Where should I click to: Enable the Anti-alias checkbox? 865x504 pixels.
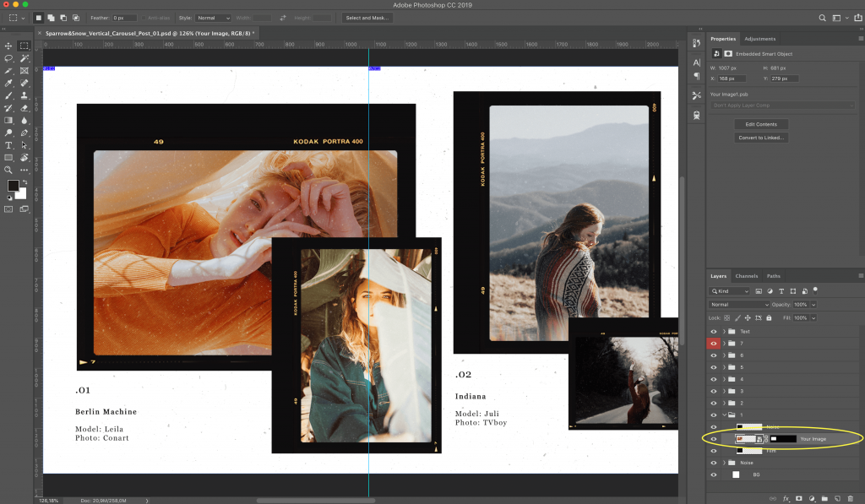[144, 19]
